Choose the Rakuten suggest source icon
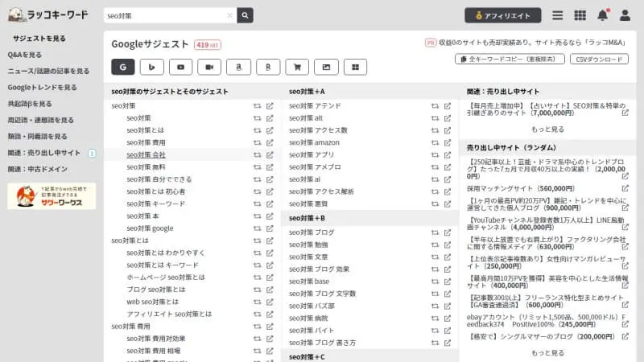 (x=267, y=67)
